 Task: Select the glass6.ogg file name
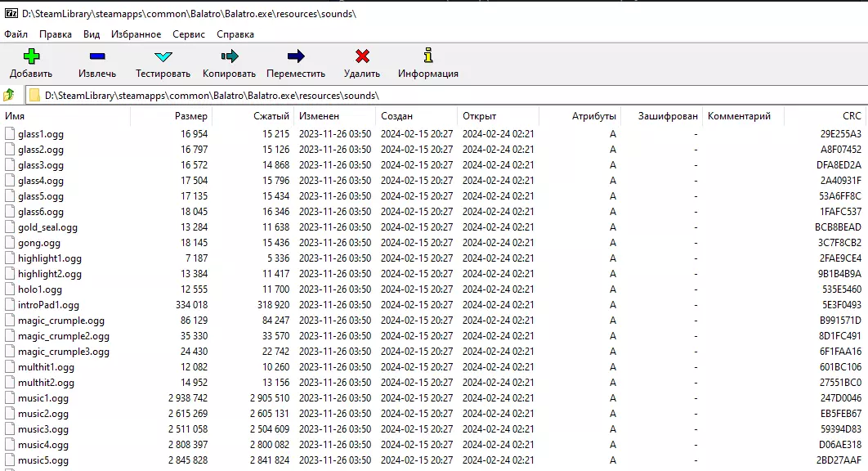point(40,212)
